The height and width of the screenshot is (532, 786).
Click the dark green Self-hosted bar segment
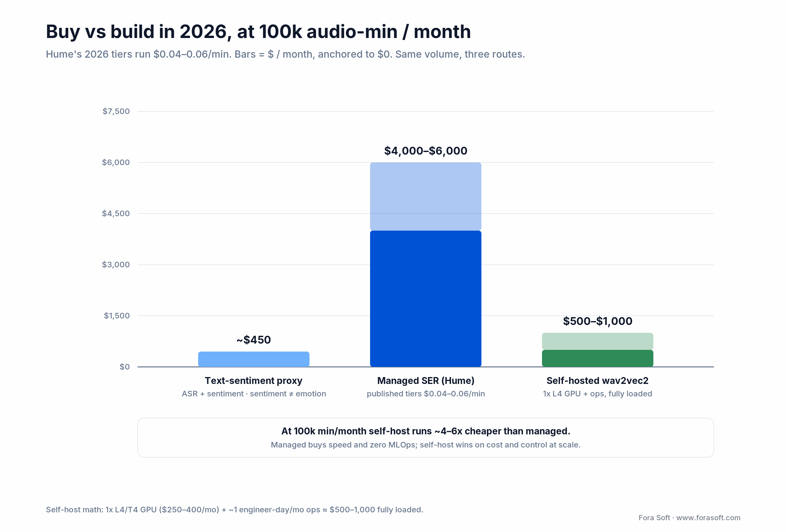tap(597, 358)
